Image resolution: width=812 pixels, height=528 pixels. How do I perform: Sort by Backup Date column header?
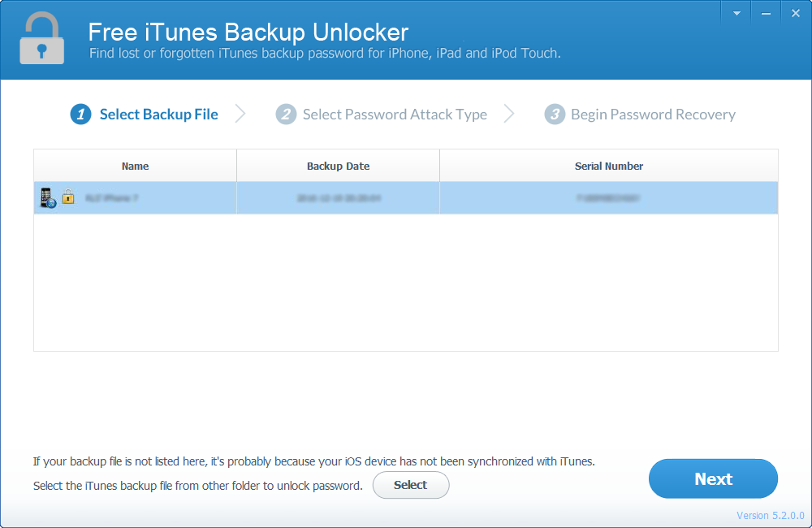(338, 166)
